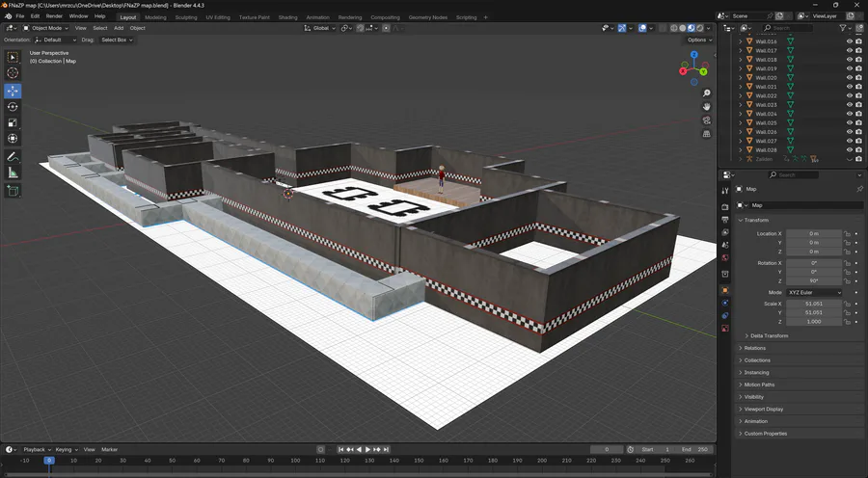Switch to the Shading workspace tab
The height and width of the screenshot is (478, 868).
(x=287, y=17)
